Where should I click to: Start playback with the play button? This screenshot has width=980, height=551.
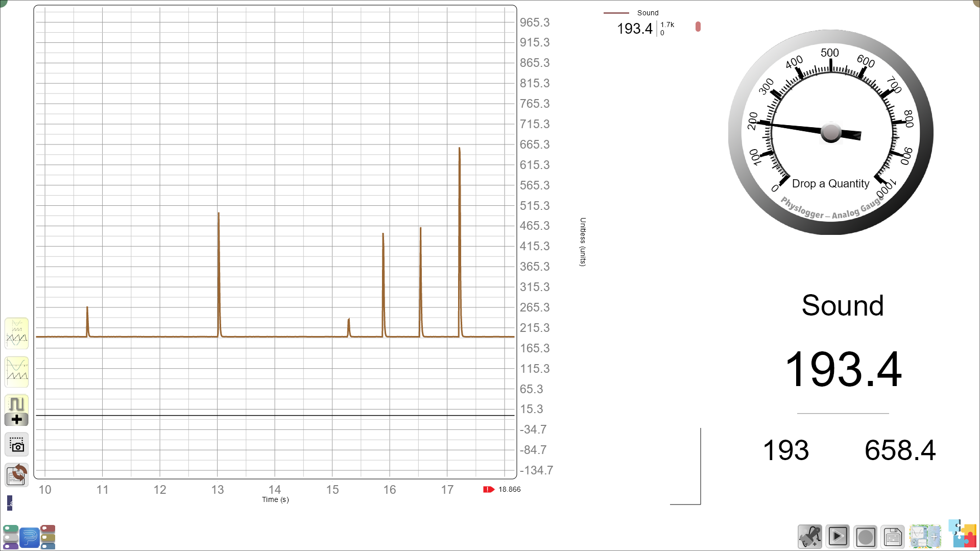(838, 537)
